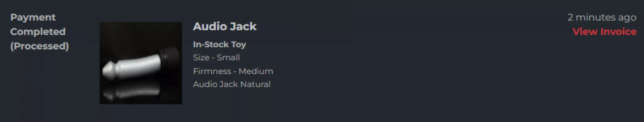Click the word "Completed" in the status
This screenshot has width=644, height=122.
[38, 32]
